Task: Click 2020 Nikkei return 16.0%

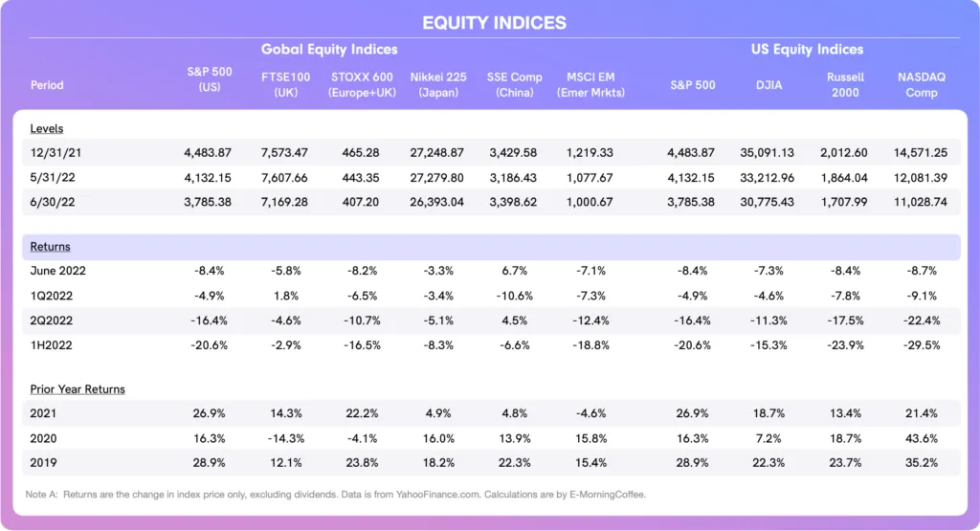Action: [x=438, y=438]
